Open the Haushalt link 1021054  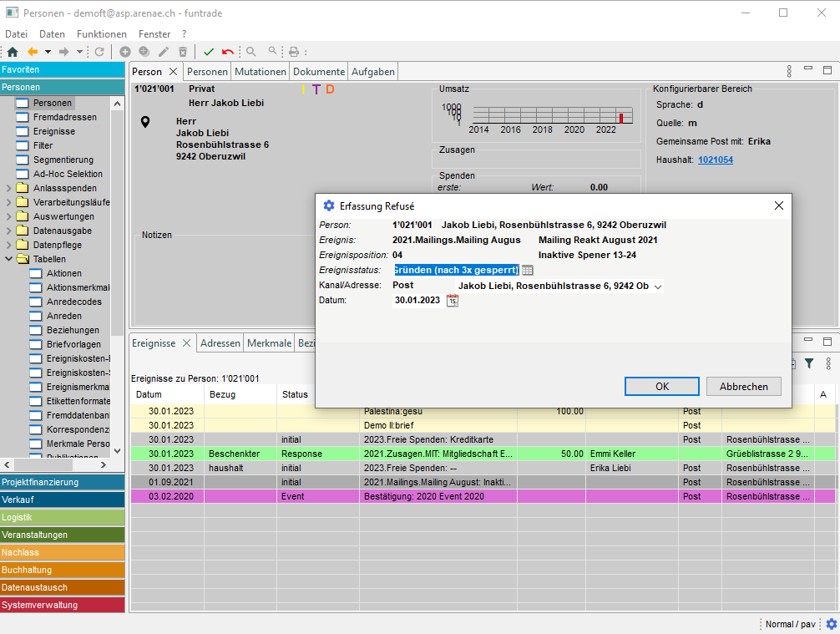[715, 160]
